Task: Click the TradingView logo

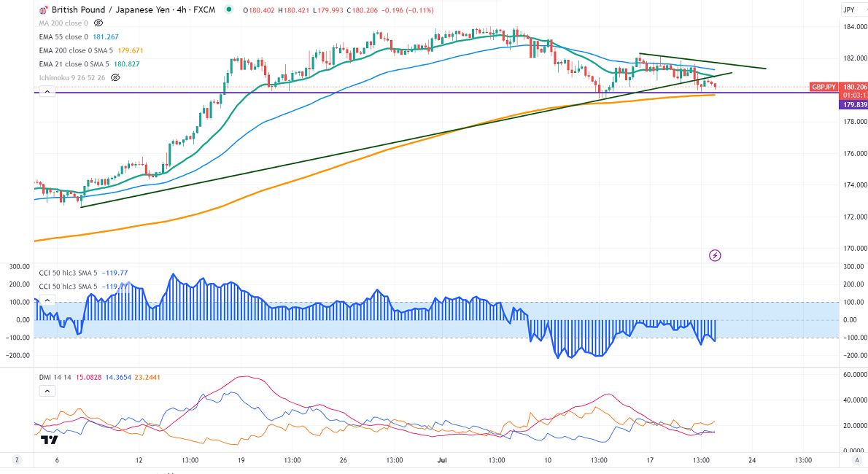Action: click(x=50, y=440)
